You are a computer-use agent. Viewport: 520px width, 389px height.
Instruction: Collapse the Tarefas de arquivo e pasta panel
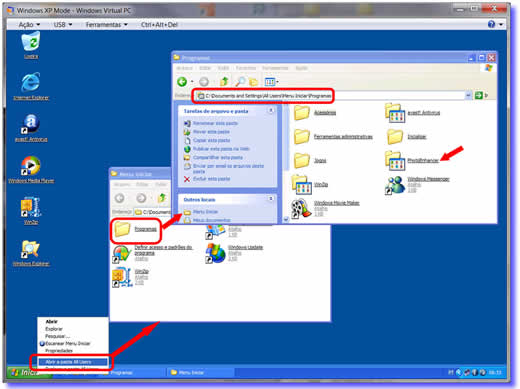[271, 110]
